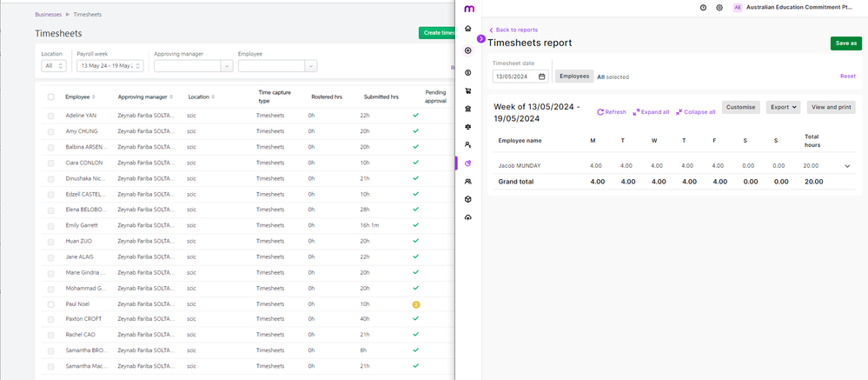
Task: Go back via Back to reports link
Action: click(x=516, y=30)
